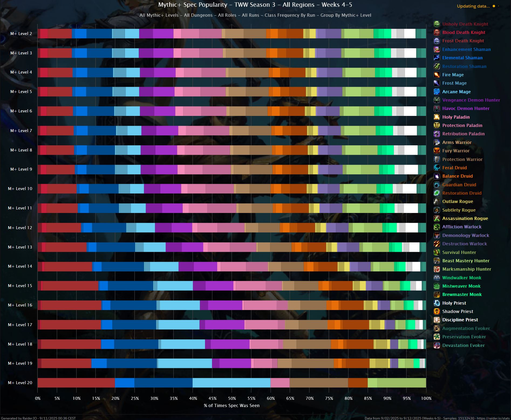The width and height of the screenshot is (511, 420).
Task: Click the Unholy Death Knight legend icon
Action: tap(437, 24)
